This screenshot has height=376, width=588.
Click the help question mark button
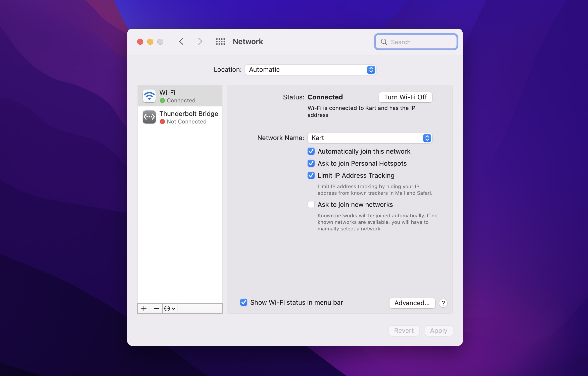(x=443, y=302)
